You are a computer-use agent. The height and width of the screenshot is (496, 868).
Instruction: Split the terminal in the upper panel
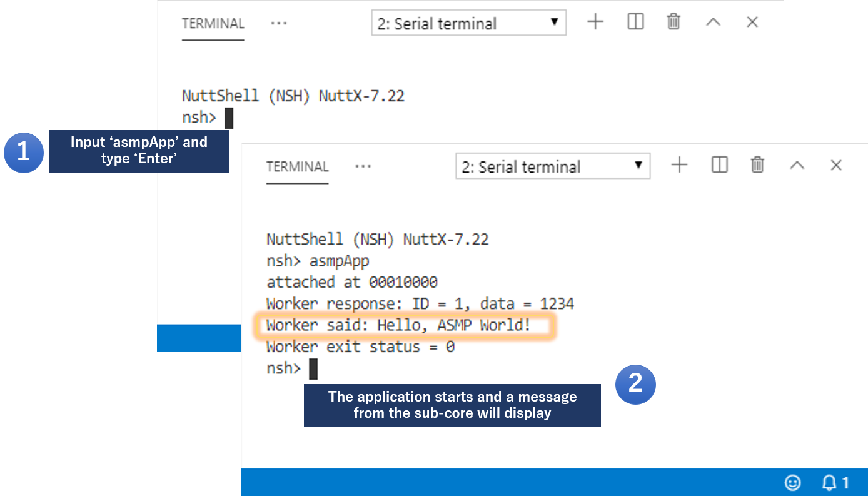pos(635,22)
